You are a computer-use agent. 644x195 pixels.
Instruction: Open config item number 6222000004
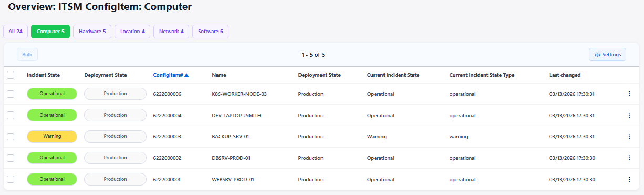(x=167, y=116)
